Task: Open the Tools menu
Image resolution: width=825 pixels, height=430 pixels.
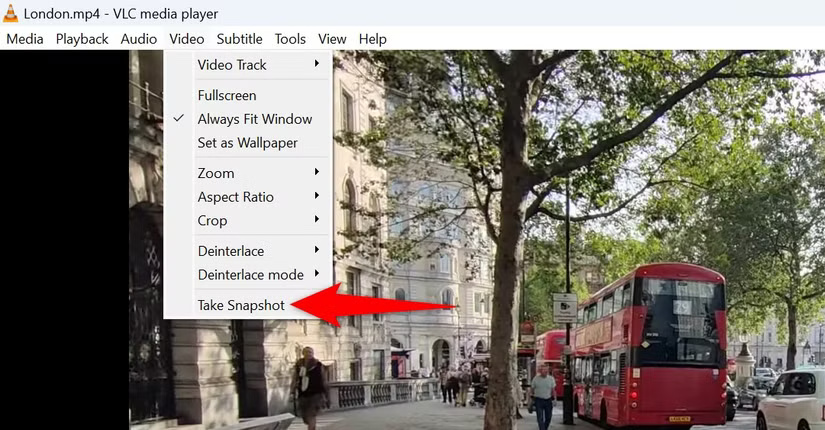Action: click(290, 39)
